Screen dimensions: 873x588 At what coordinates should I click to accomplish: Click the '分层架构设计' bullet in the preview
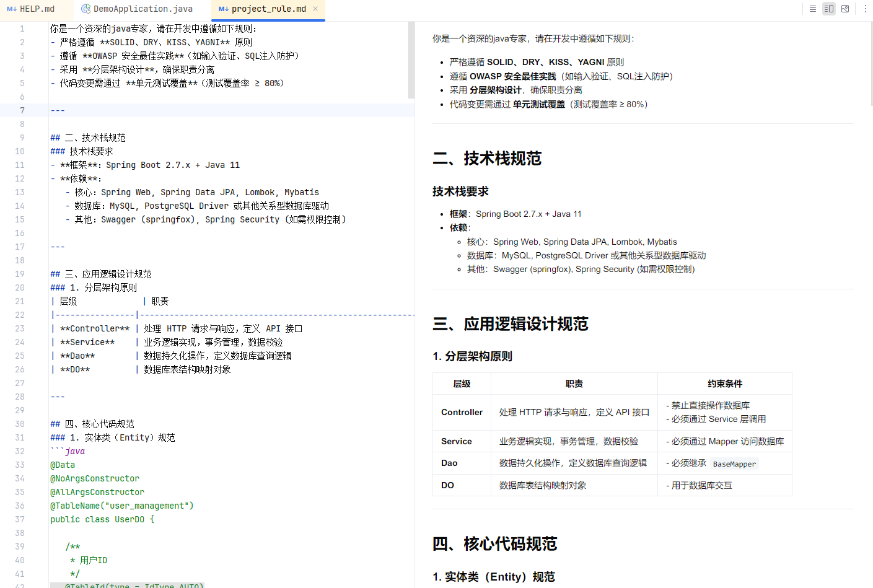tap(515, 90)
